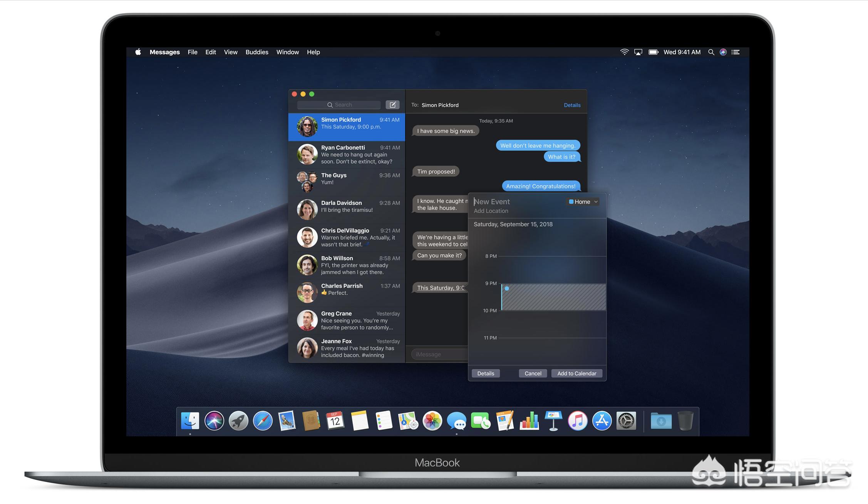
Task: Open iTunes music note icon in Dock
Action: pyautogui.click(x=578, y=421)
